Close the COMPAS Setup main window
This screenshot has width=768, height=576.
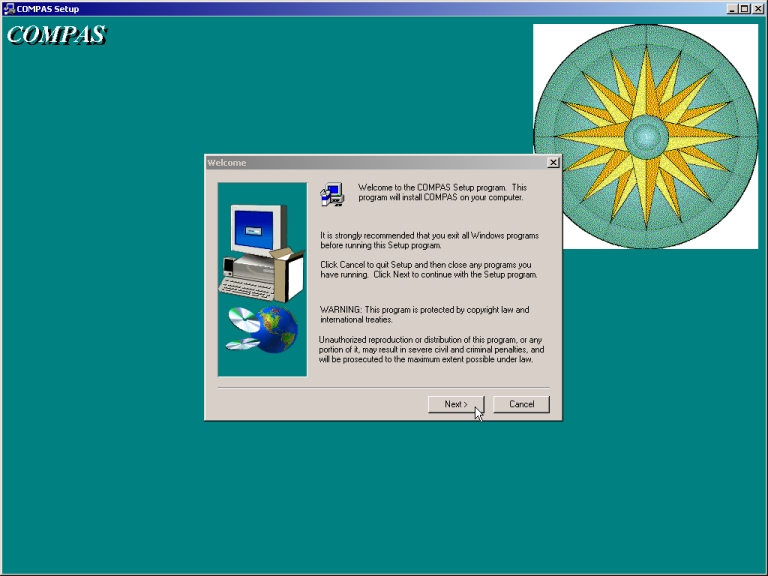[757, 9]
